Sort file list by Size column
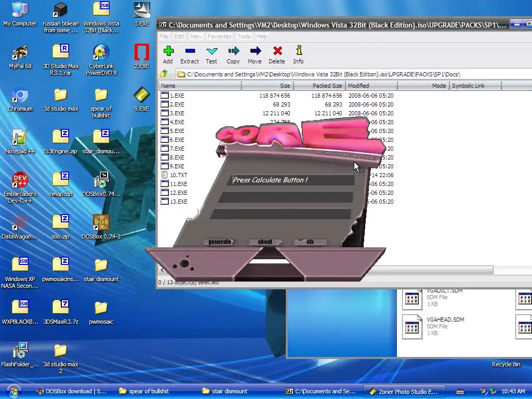 pyautogui.click(x=268, y=86)
